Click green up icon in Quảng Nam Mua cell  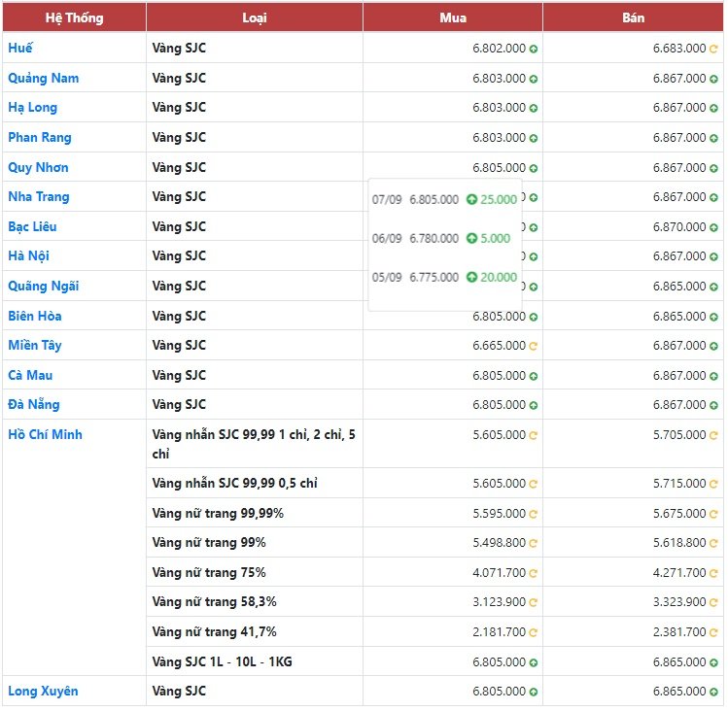click(x=534, y=79)
